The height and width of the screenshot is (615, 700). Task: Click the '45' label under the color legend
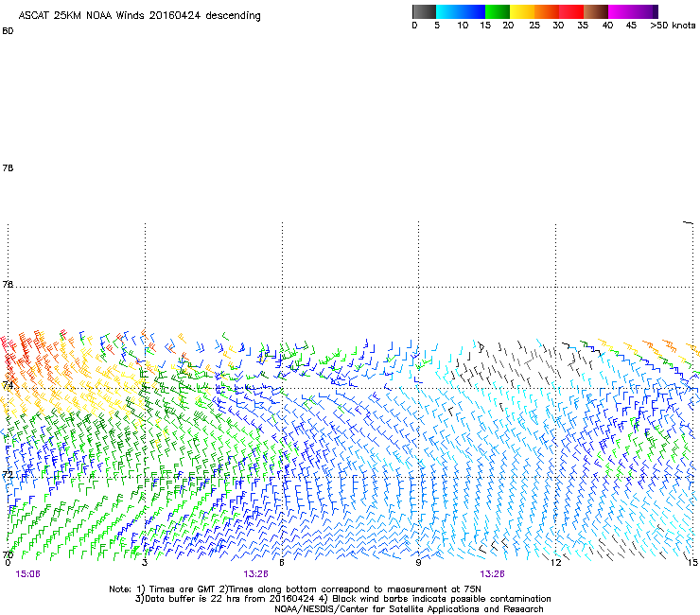click(x=631, y=26)
